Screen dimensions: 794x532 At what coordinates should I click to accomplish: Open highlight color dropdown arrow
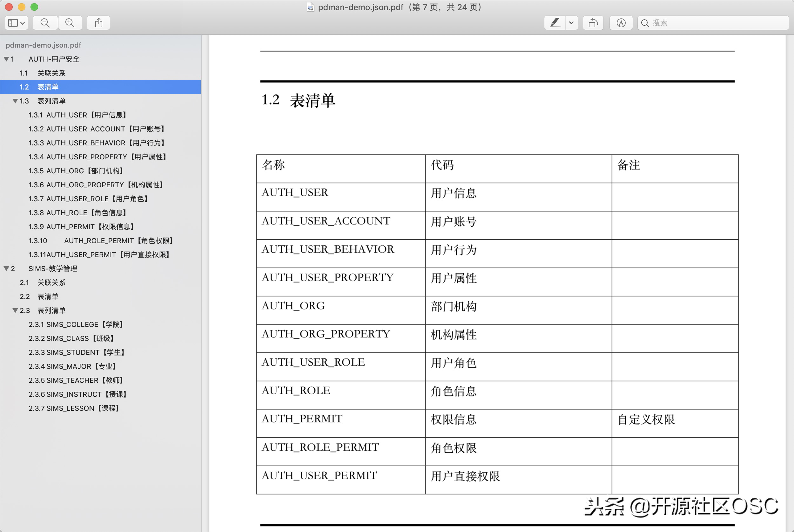[572, 23]
